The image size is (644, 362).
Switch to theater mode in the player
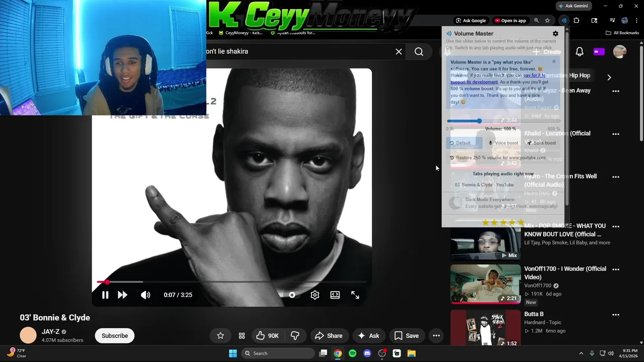coord(335,295)
